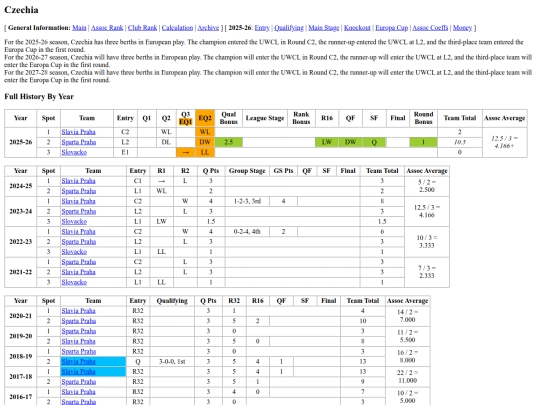Screen dimensions: 540x405
Task: Select the green Q cell under SF
Action: click(374, 142)
